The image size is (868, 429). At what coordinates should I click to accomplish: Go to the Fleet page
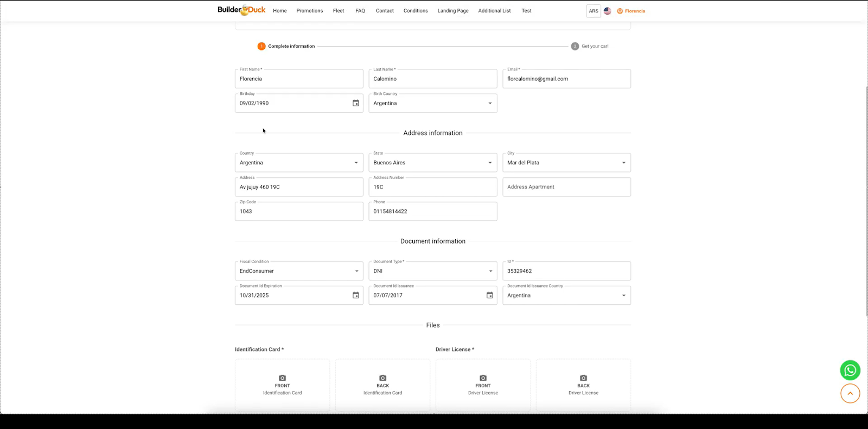(x=339, y=11)
